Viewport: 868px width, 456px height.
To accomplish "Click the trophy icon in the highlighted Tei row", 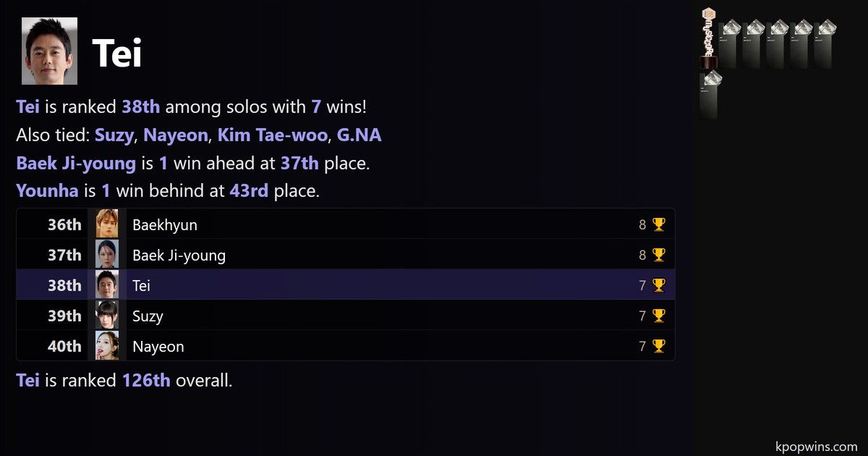I will [x=658, y=286].
